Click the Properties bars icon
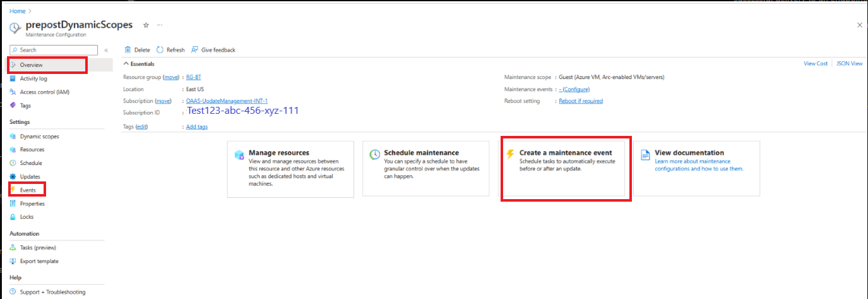This screenshot has width=868, height=299. pyautogui.click(x=13, y=204)
